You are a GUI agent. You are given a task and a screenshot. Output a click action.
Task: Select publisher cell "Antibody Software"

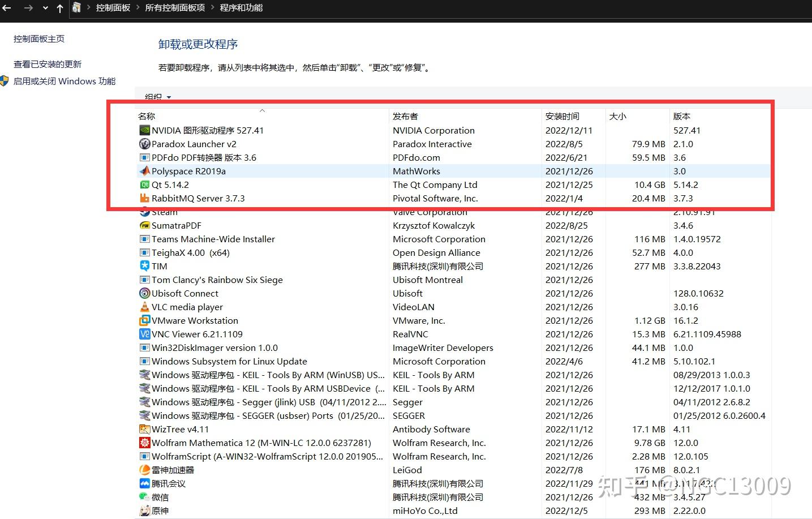(431, 429)
